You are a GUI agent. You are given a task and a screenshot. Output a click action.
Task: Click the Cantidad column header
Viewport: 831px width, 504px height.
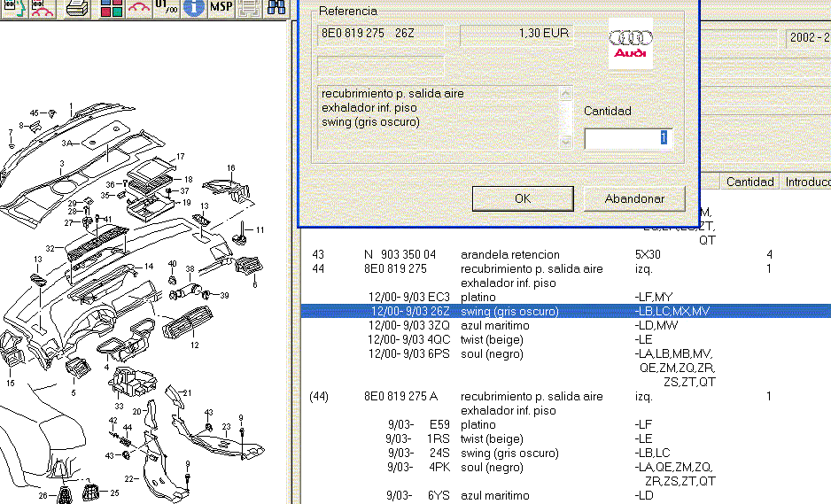click(x=749, y=182)
